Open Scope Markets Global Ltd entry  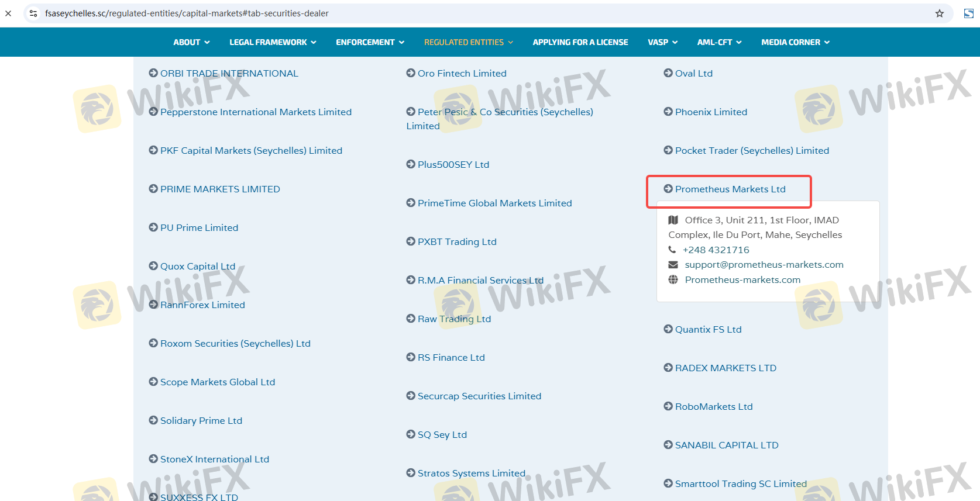coord(218,382)
